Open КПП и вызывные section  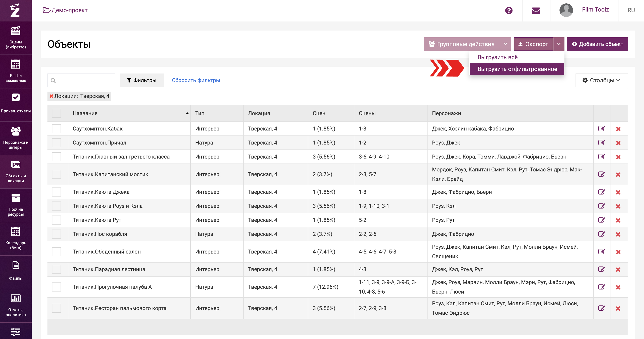tap(16, 71)
